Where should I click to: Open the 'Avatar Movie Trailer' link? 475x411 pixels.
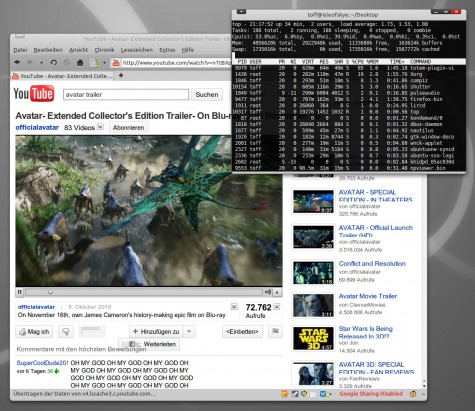tap(368, 296)
